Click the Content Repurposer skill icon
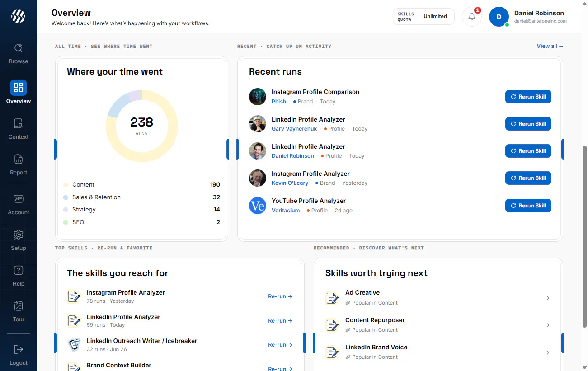588x371 pixels. coord(332,325)
